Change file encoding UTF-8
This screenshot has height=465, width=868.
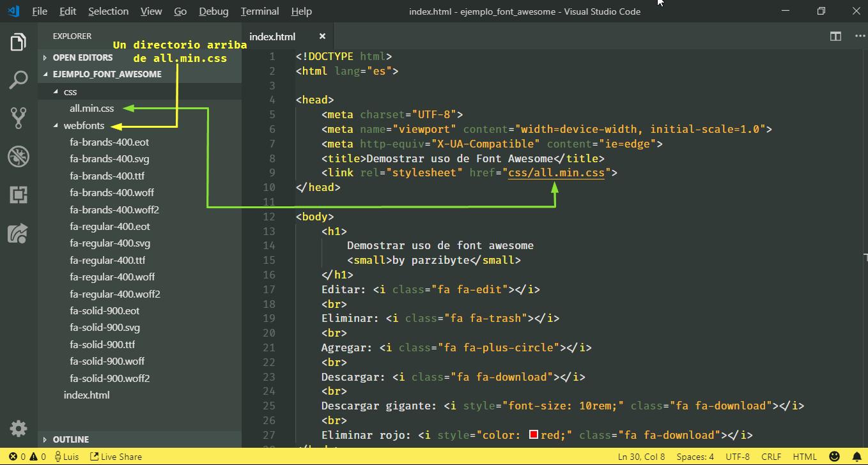coord(738,457)
